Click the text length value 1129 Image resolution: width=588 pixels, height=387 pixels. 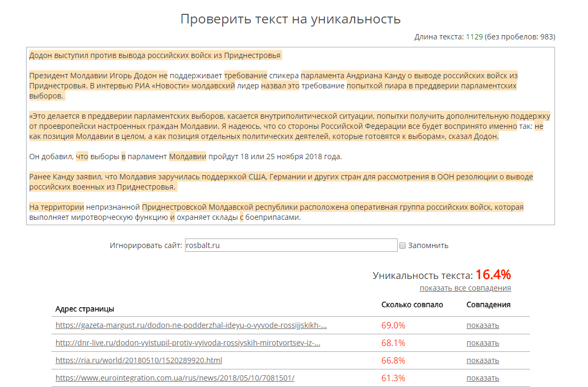coord(474,37)
